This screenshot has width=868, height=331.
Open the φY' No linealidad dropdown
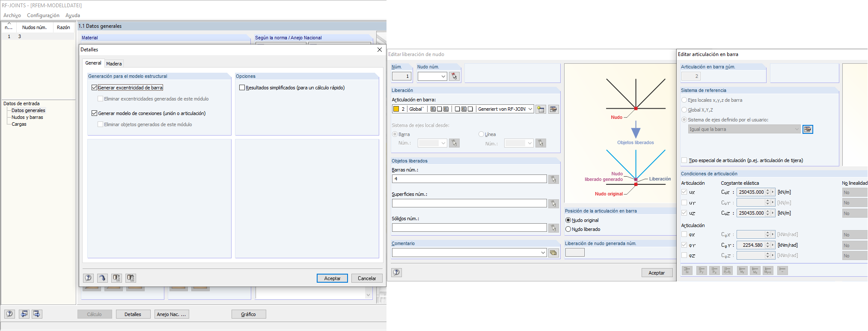[855, 245]
